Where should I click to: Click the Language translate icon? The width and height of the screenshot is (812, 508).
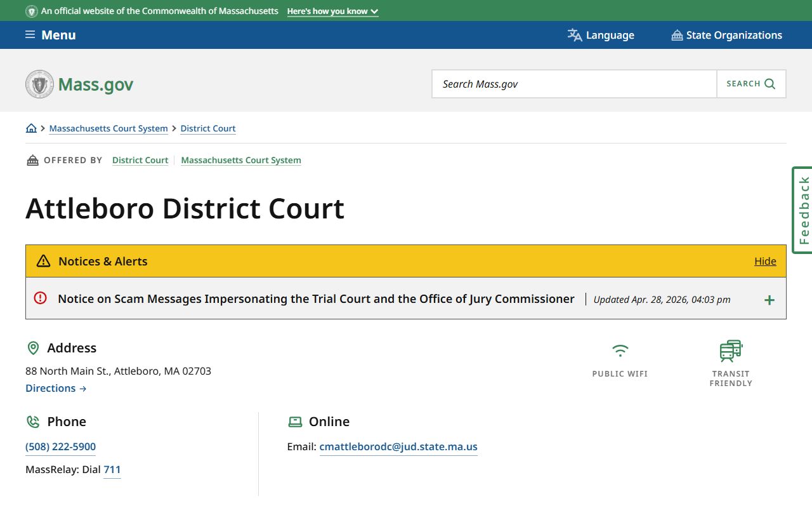pyautogui.click(x=575, y=35)
